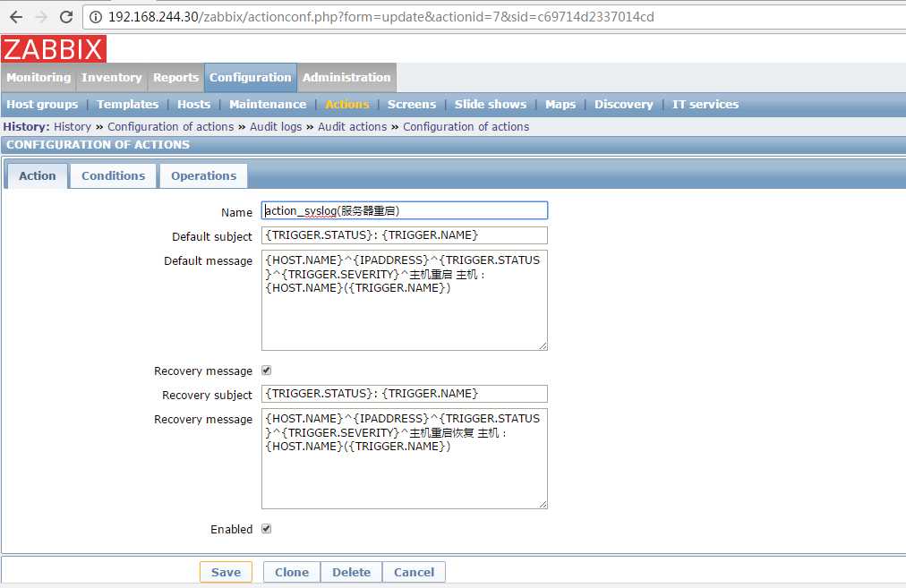Go to Maintenance submenu
This screenshot has width=906, height=588.
(x=268, y=105)
